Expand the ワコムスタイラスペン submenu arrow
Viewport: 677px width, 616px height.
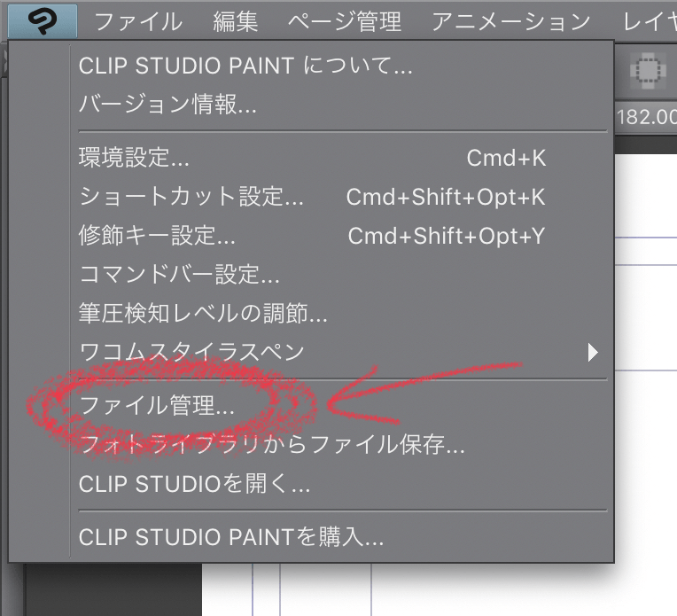[x=593, y=353]
